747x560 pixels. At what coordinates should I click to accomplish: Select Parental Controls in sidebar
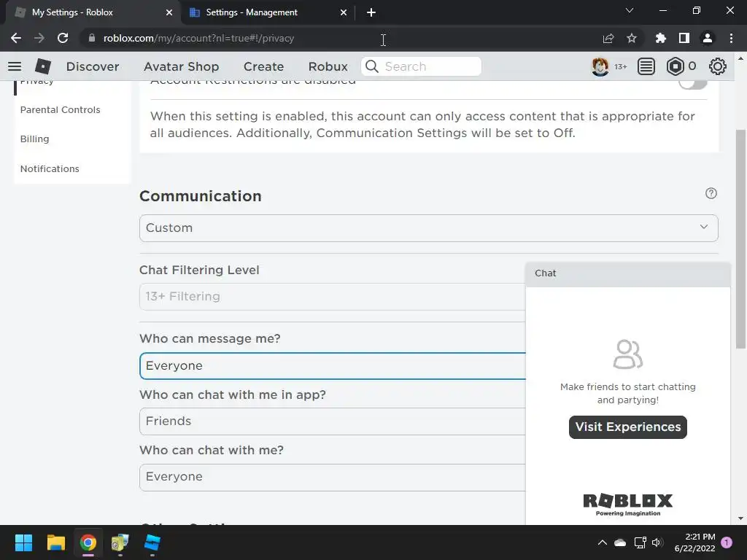click(60, 109)
